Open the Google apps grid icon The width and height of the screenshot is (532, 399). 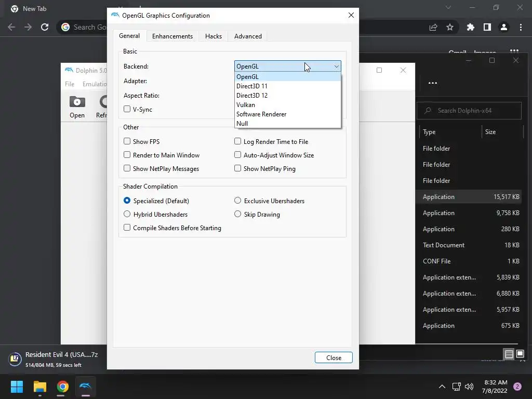coord(514,51)
